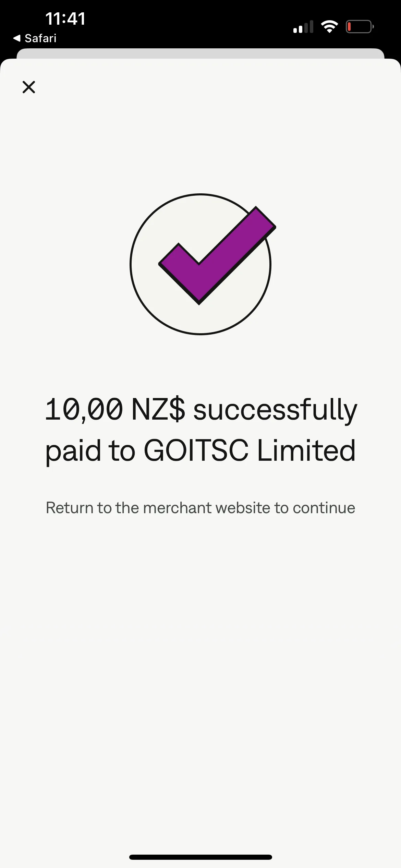This screenshot has height=868, width=401.
Task: Tap the gray background card behind sheet
Action: point(200,53)
